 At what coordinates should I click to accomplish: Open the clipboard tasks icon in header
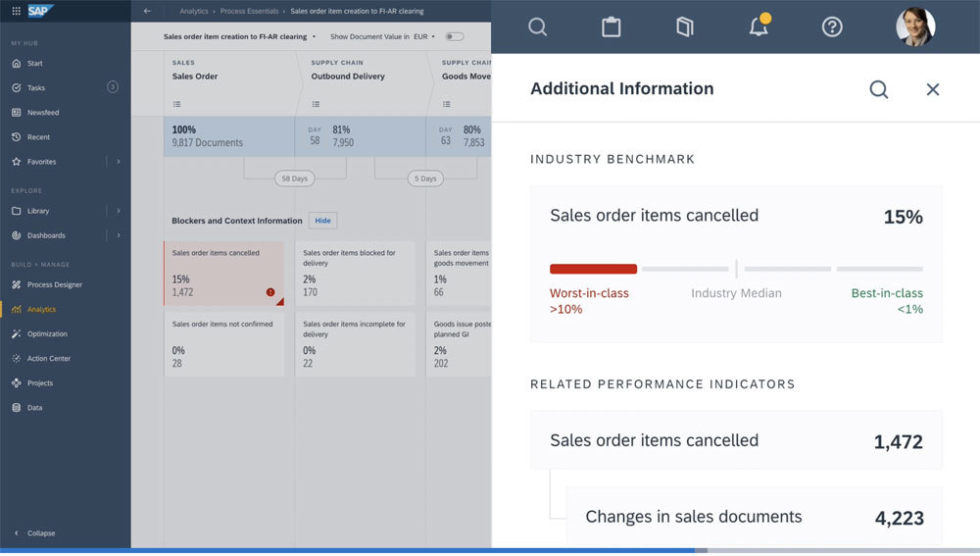pos(612,26)
